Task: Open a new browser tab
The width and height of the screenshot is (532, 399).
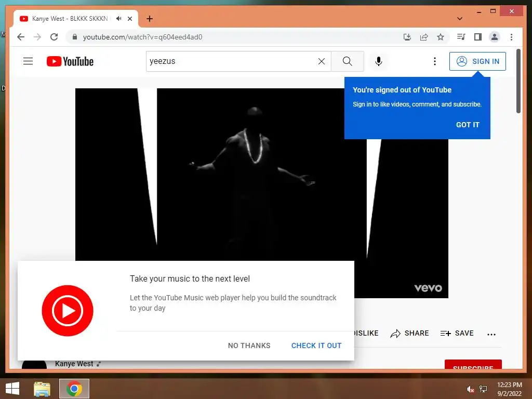Action: click(x=150, y=19)
